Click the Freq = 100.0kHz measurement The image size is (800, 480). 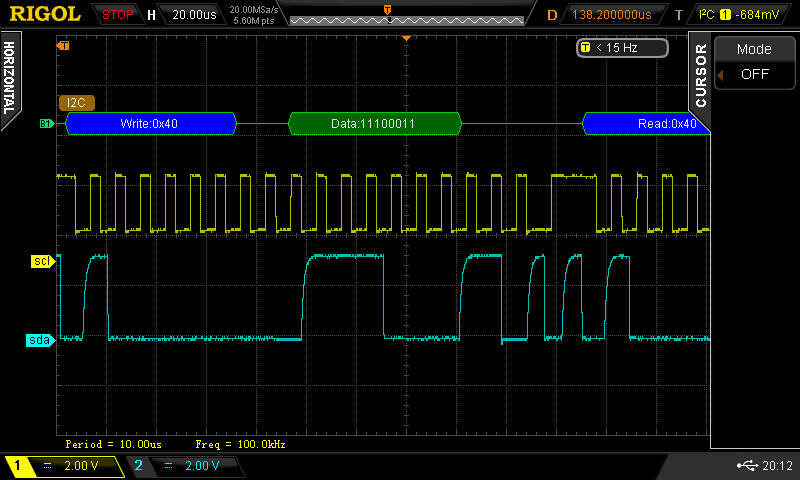click(240, 444)
